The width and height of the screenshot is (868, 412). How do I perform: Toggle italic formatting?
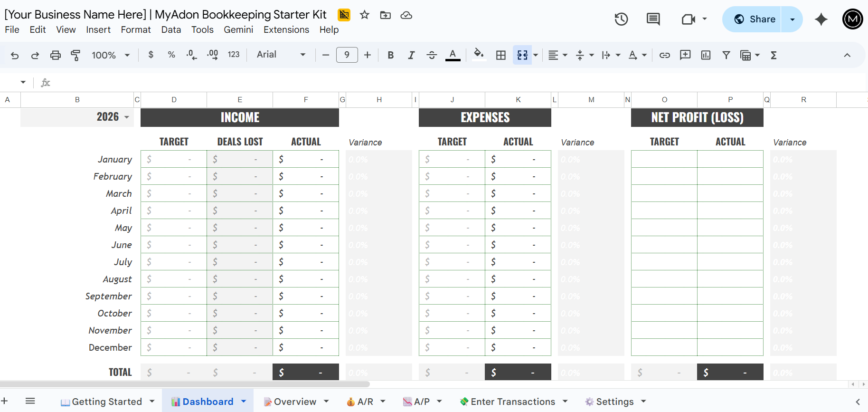click(x=411, y=55)
